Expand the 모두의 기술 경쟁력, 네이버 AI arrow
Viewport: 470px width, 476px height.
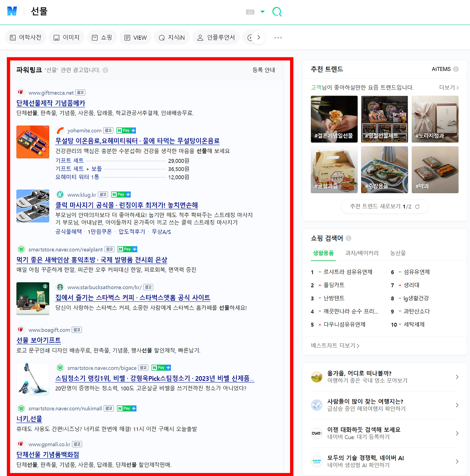click(457, 461)
